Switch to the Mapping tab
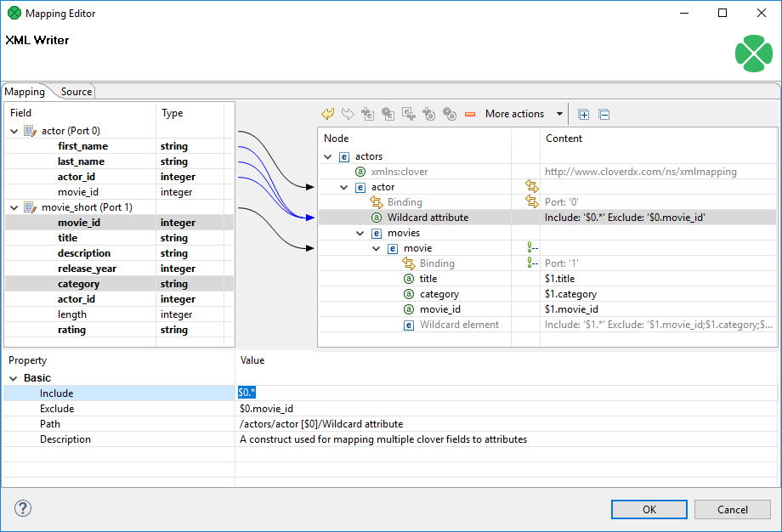782x532 pixels. pyautogui.click(x=24, y=91)
